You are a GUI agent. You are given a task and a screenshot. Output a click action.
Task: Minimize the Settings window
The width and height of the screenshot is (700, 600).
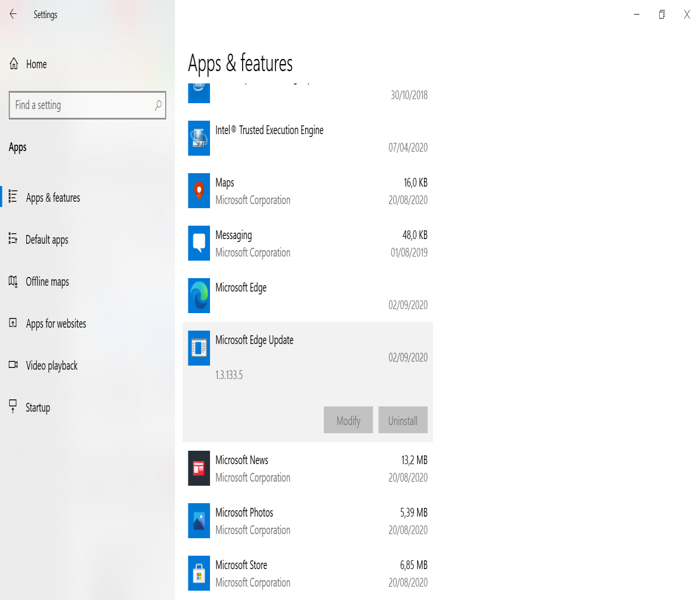tap(637, 15)
